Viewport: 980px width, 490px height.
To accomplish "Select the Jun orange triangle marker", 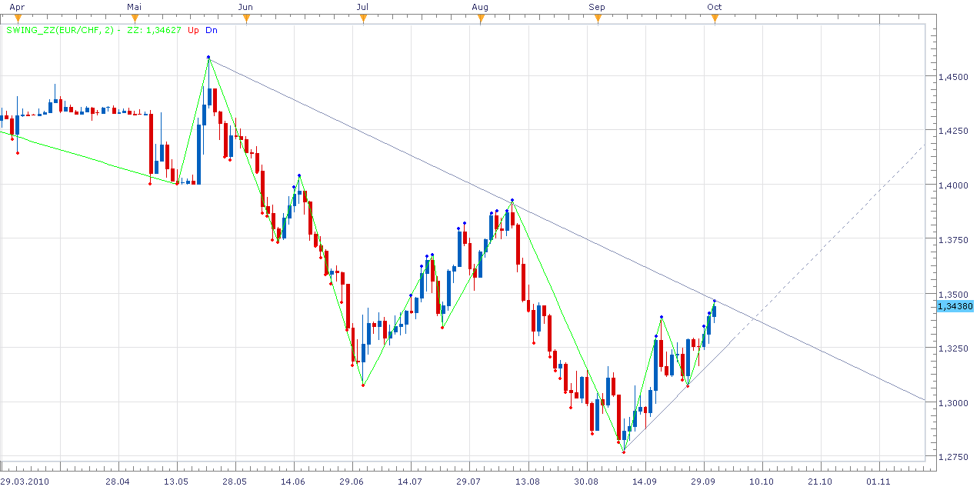I will 246,20.
